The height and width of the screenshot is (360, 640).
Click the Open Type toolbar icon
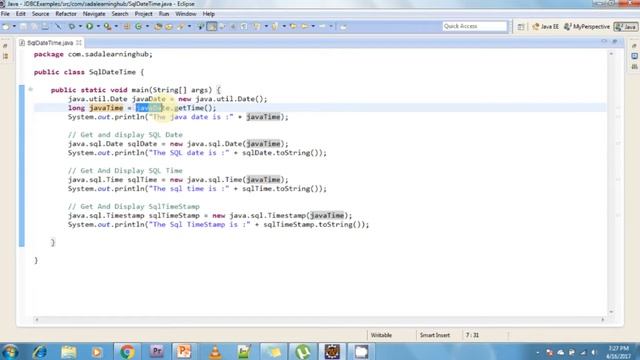(158, 27)
